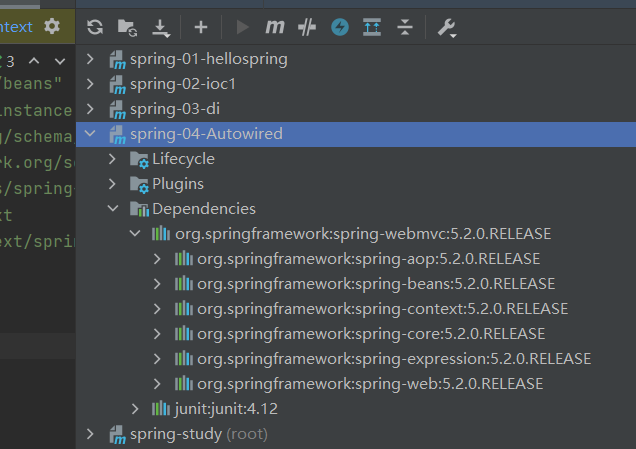Click spring-context library icon

pyautogui.click(x=184, y=309)
